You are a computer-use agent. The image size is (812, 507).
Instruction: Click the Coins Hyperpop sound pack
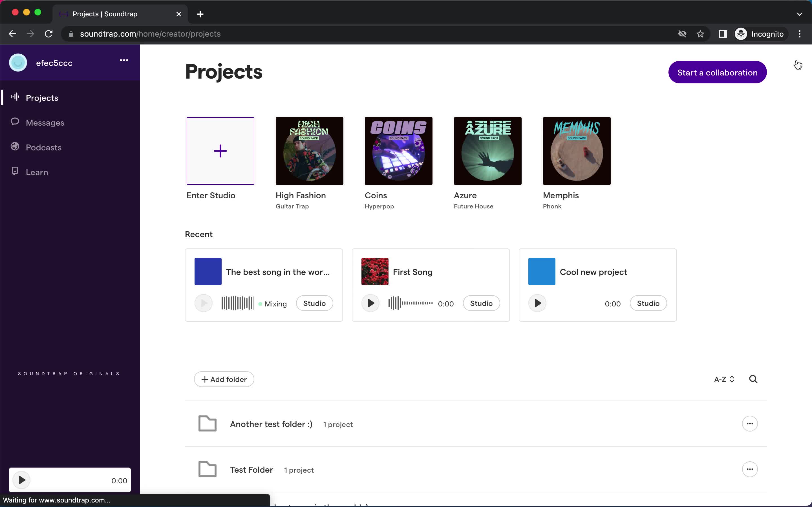[398, 151]
